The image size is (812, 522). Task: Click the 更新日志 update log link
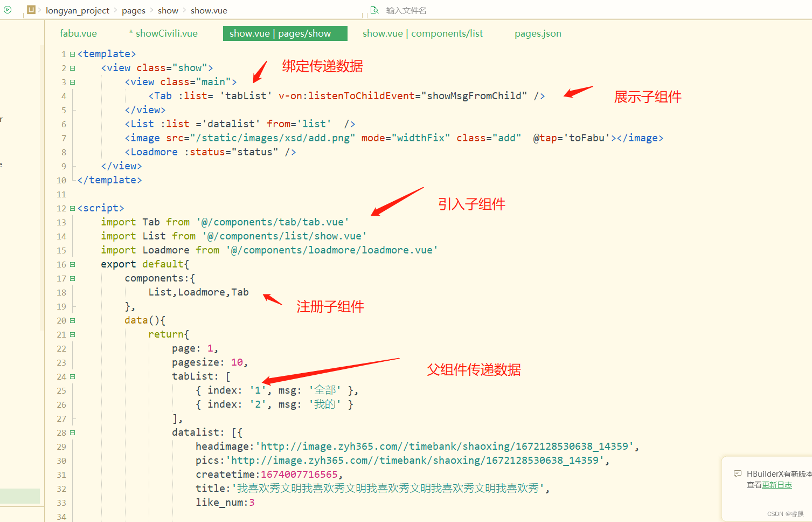[777, 485]
